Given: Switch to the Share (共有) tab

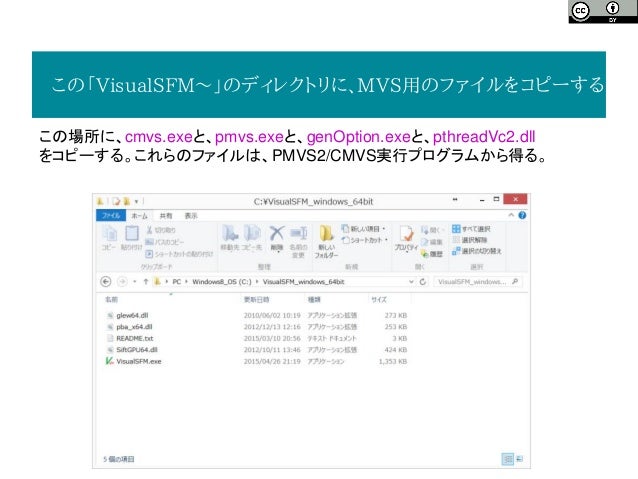Looking at the screenshot, I should coord(166,216).
